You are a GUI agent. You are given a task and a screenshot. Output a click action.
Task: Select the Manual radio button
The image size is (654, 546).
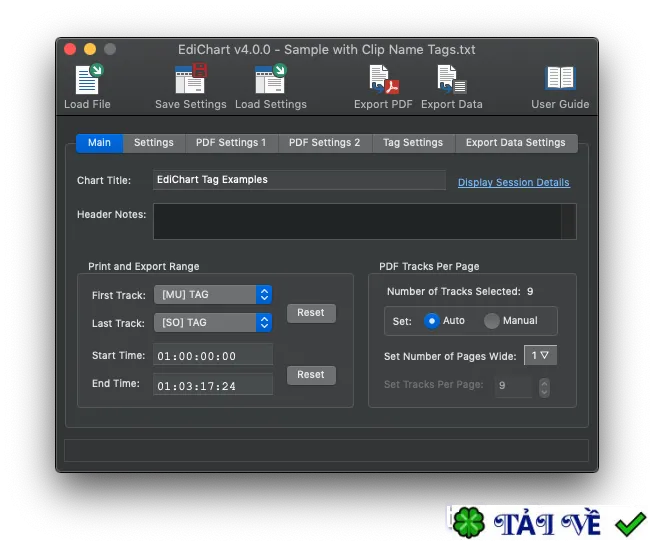click(492, 321)
